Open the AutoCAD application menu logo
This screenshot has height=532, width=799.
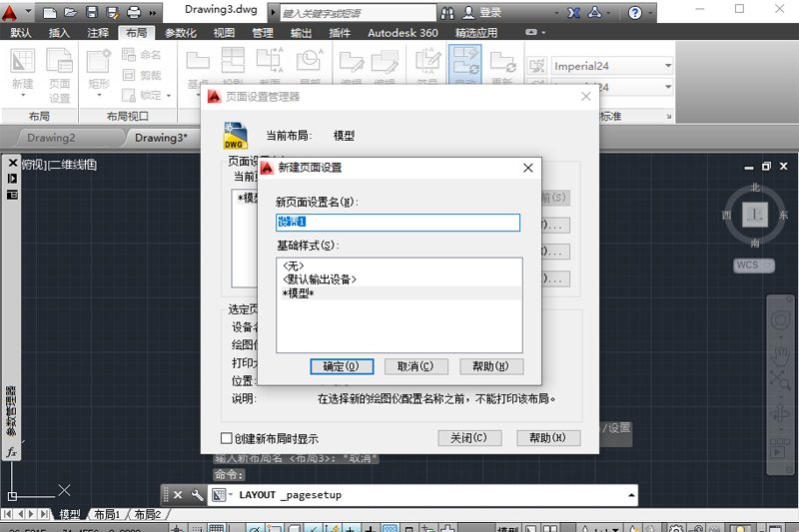tap(10, 12)
